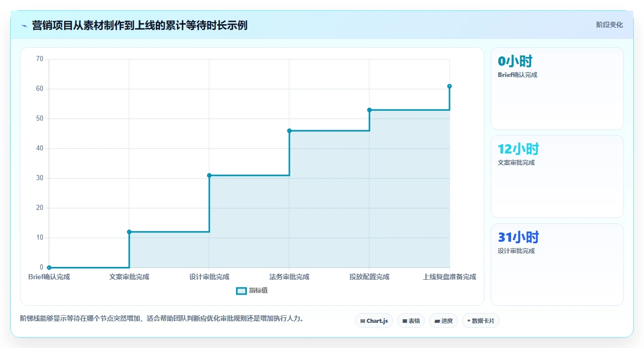Click the y-axis value 60
This screenshot has width=644, height=348.
pyautogui.click(x=40, y=89)
